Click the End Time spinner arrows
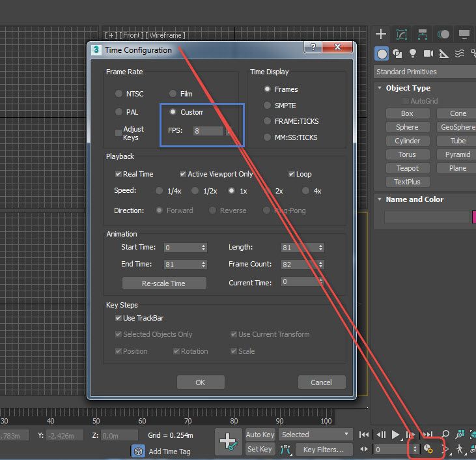 [x=203, y=265]
